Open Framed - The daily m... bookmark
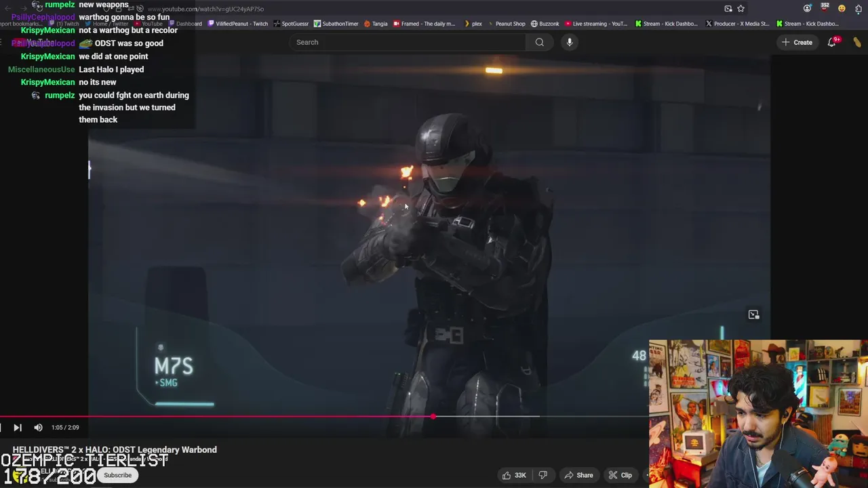The width and height of the screenshot is (868, 488). pyautogui.click(x=425, y=24)
